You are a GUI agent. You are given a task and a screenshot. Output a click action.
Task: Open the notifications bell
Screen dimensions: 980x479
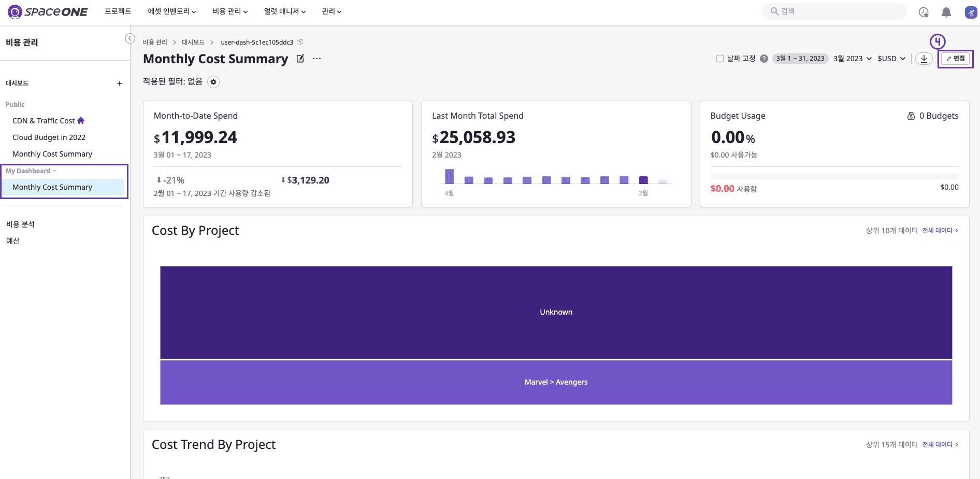(x=946, y=12)
